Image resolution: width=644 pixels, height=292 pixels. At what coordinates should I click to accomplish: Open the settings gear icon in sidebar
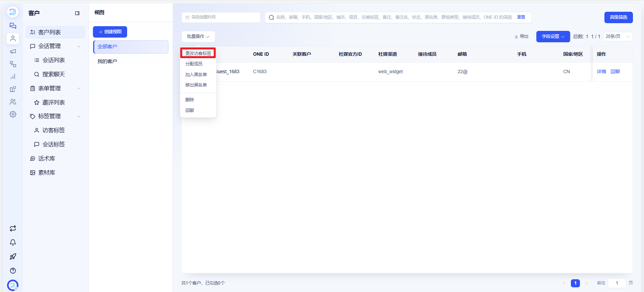coord(13,114)
